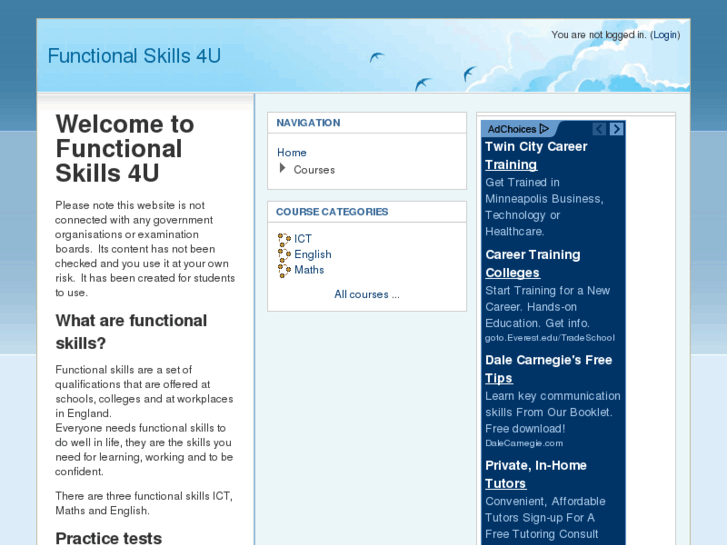Viewport: 727px width, 545px height.
Task: Click the COURSE CATEGORIES block header
Action: click(x=332, y=212)
